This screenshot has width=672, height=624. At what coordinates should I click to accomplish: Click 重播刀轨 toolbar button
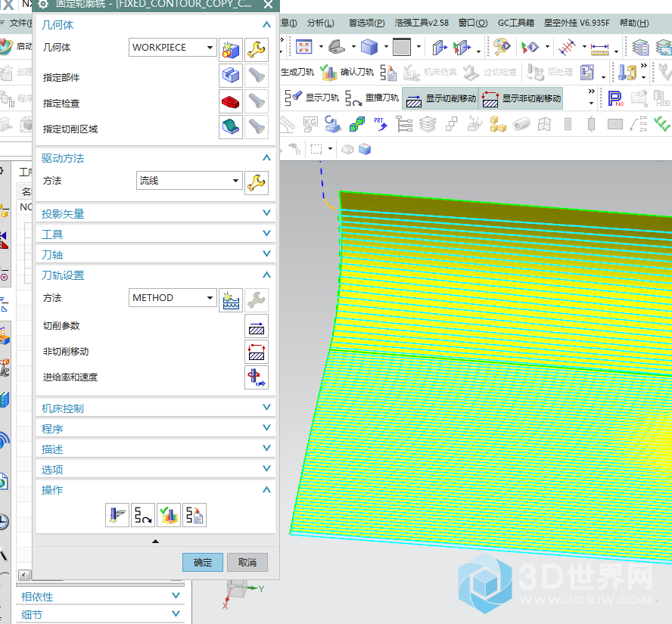pyautogui.click(x=372, y=98)
